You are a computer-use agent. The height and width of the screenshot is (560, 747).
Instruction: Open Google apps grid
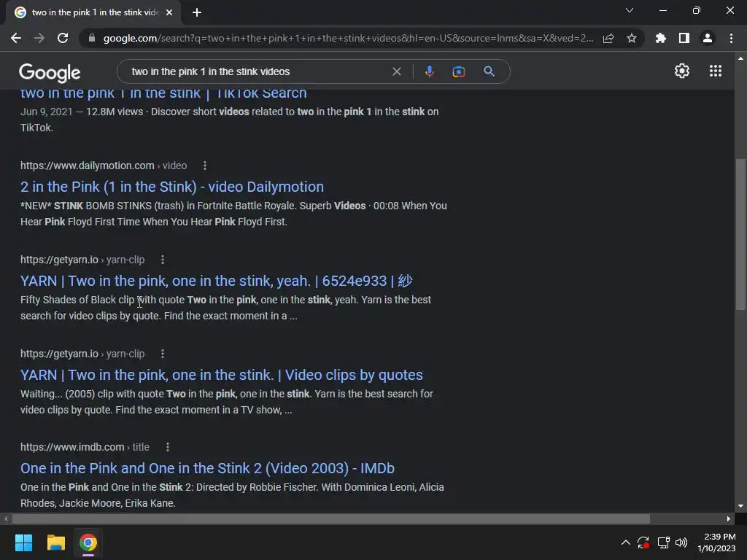[716, 71]
